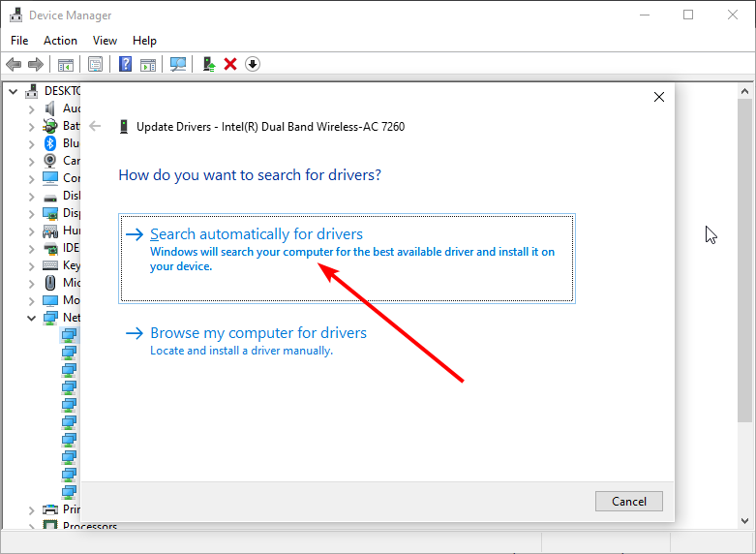Click the Back arrow toolbar icon
Viewport: 756px width, 554px height.
tap(14, 64)
